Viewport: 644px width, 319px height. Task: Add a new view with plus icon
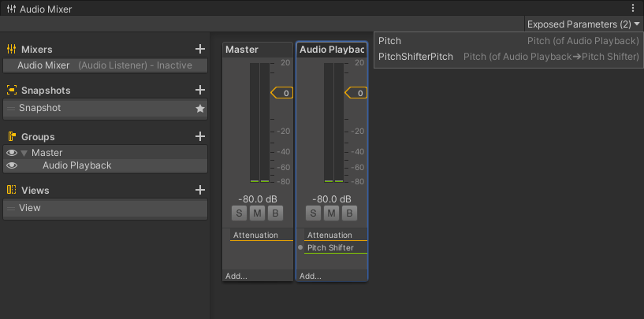coord(200,190)
